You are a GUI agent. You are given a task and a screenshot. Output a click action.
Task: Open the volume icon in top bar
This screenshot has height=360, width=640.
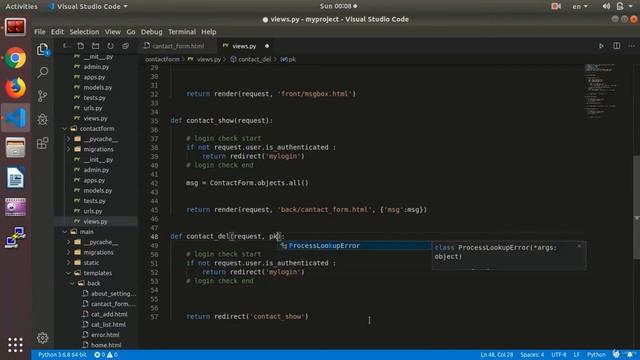tap(606, 6)
